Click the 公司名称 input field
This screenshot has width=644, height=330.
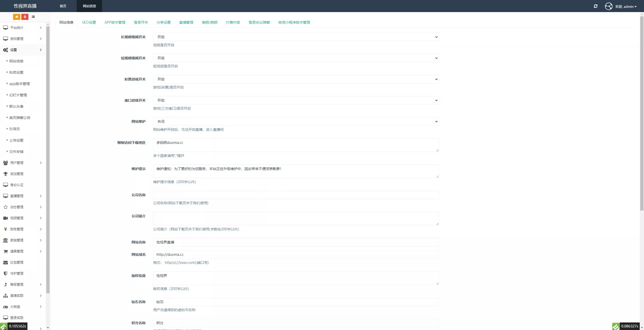point(296,195)
